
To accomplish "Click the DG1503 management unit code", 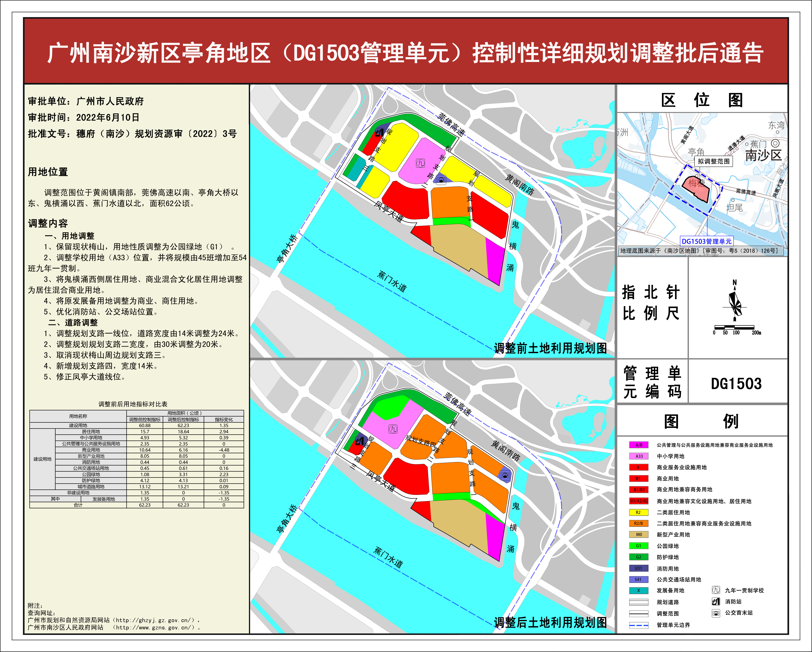I will click(736, 384).
